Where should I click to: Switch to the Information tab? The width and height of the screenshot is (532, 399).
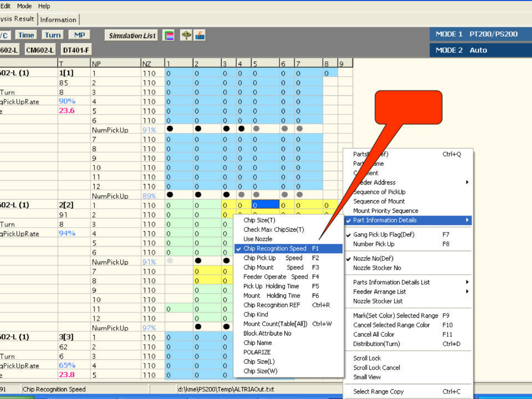click(x=58, y=20)
